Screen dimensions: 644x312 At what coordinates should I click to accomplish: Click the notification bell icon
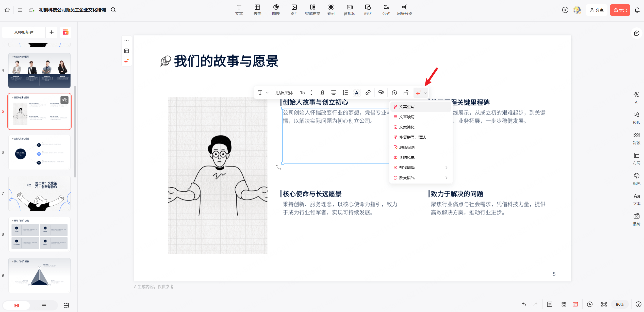pos(637,10)
